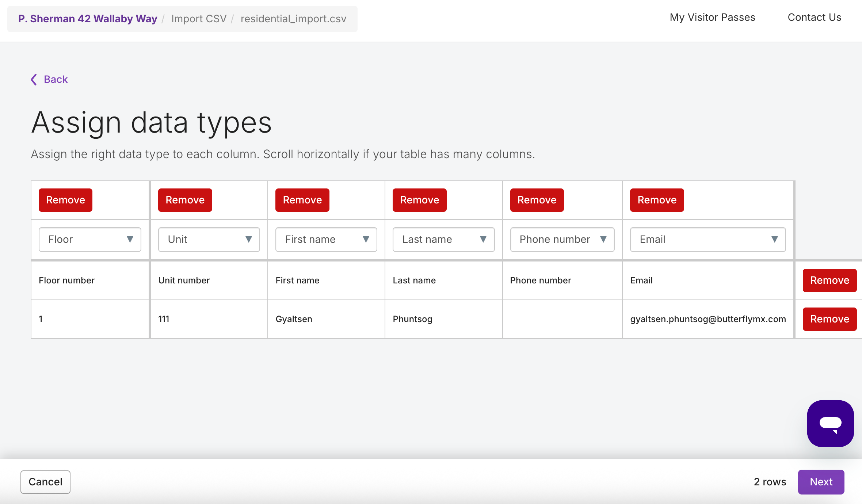Remove the header row with Floor number
The height and width of the screenshot is (504, 862).
pos(829,280)
